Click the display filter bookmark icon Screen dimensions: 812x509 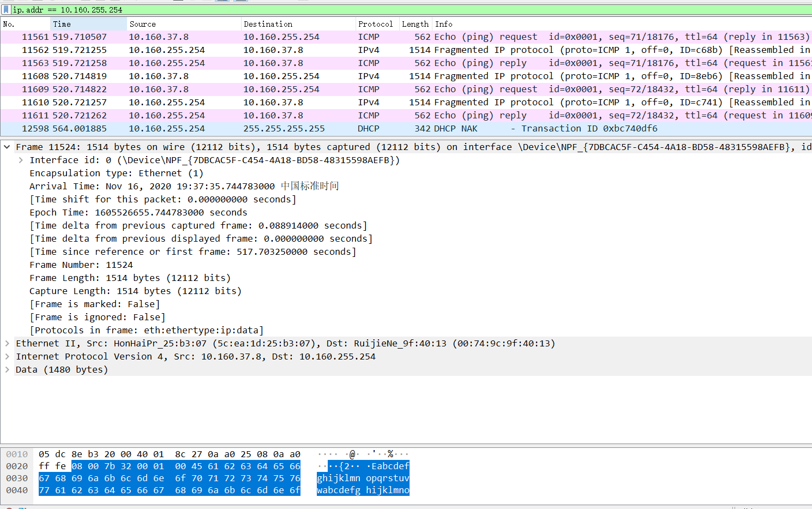tap(6, 10)
